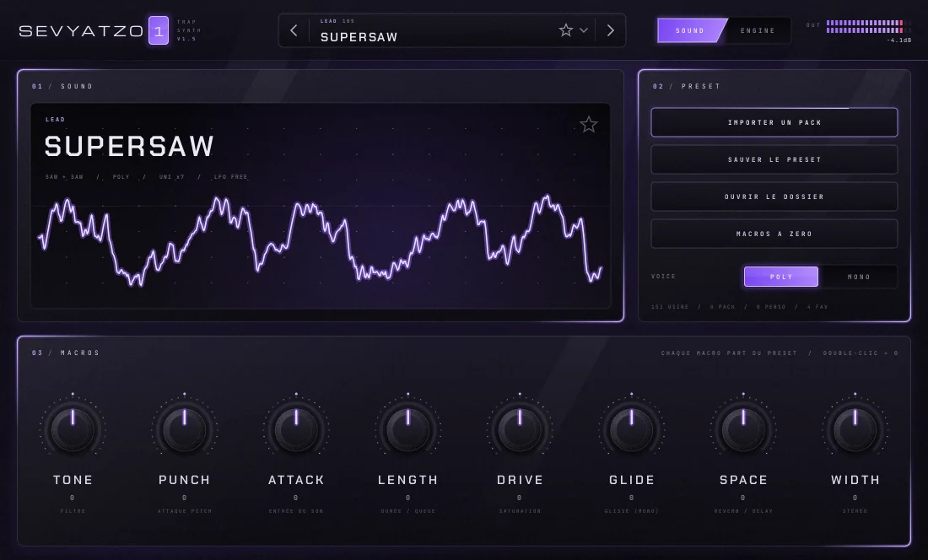Go to the next preset arrow
The height and width of the screenshot is (560, 928).
(x=611, y=30)
